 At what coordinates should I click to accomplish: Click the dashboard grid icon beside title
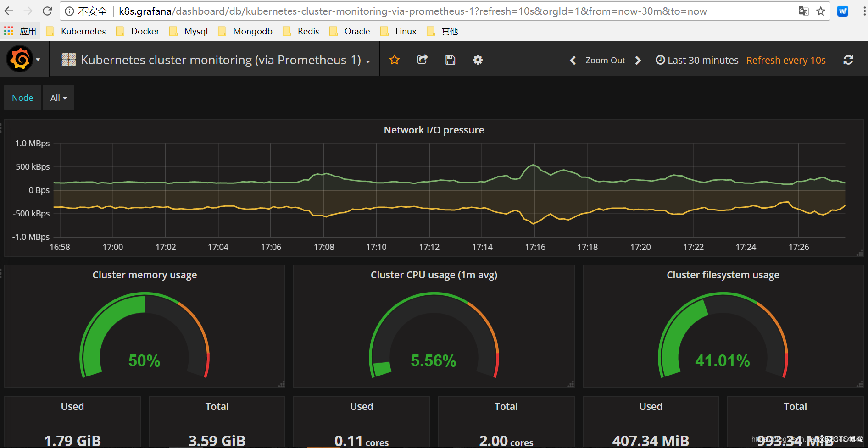(69, 60)
